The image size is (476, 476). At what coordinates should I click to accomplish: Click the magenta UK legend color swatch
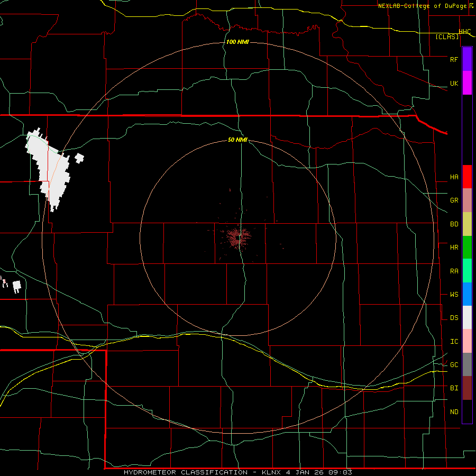pyautogui.click(x=467, y=83)
